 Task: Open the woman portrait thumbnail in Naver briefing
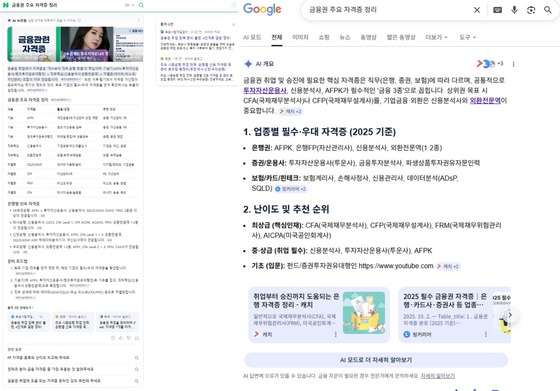[87, 44]
